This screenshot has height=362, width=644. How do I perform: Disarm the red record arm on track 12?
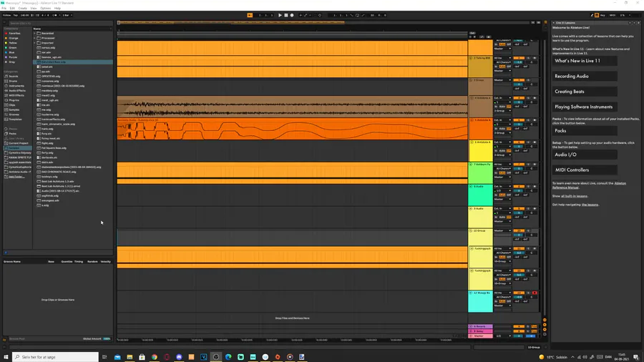tap(535, 293)
